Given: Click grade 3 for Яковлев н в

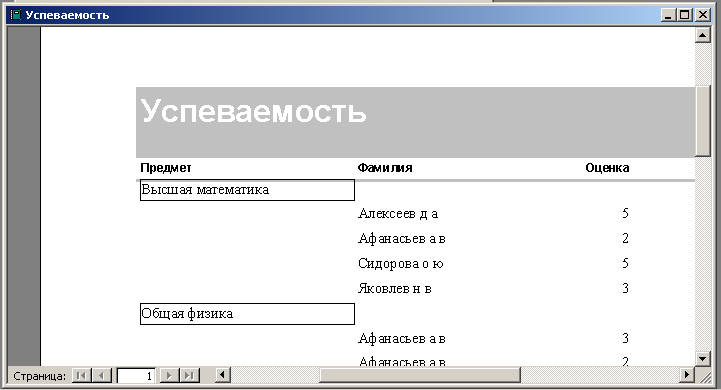Looking at the screenshot, I should pyautogui.click(x=625, y=288).
